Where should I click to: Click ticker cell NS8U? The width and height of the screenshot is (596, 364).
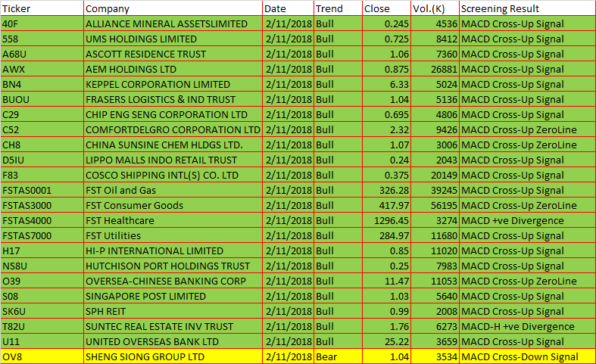point(42,266)
